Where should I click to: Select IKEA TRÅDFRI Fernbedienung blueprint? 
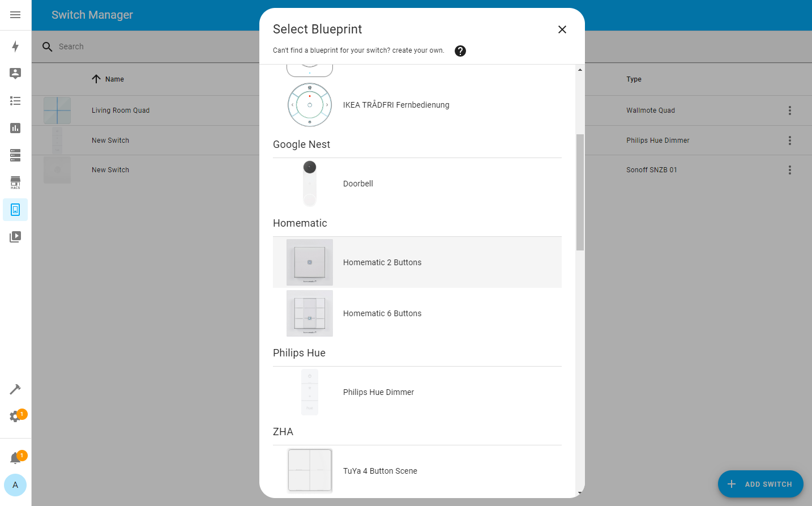[x=417, y=105]
